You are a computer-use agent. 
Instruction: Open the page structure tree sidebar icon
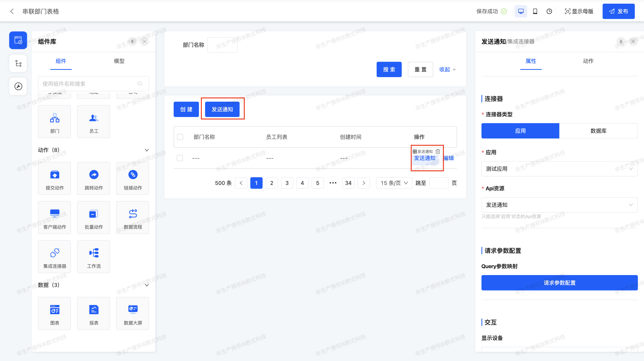[x=18, y=63]
